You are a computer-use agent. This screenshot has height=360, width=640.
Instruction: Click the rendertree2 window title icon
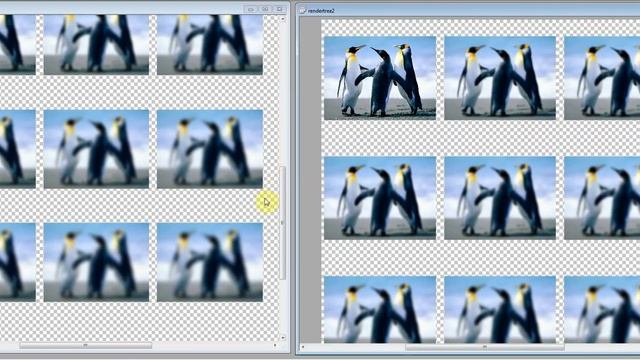click(302, 11)
